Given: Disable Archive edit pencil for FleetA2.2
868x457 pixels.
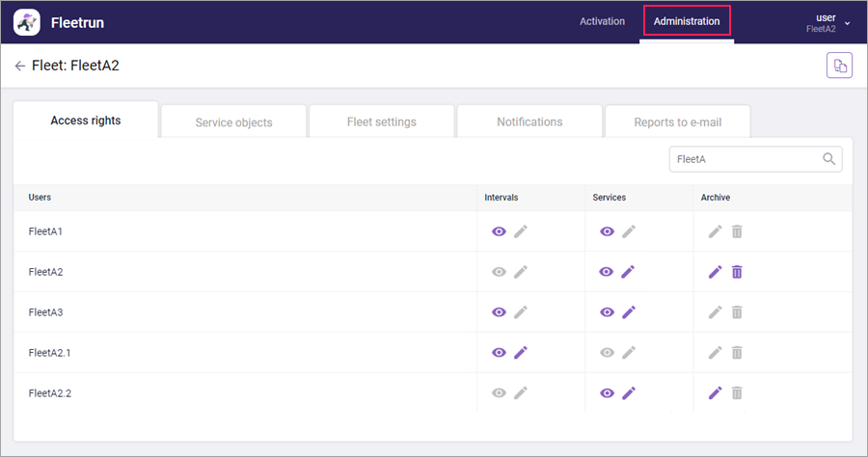Looking at the screenshot, I should pos(716,392).
